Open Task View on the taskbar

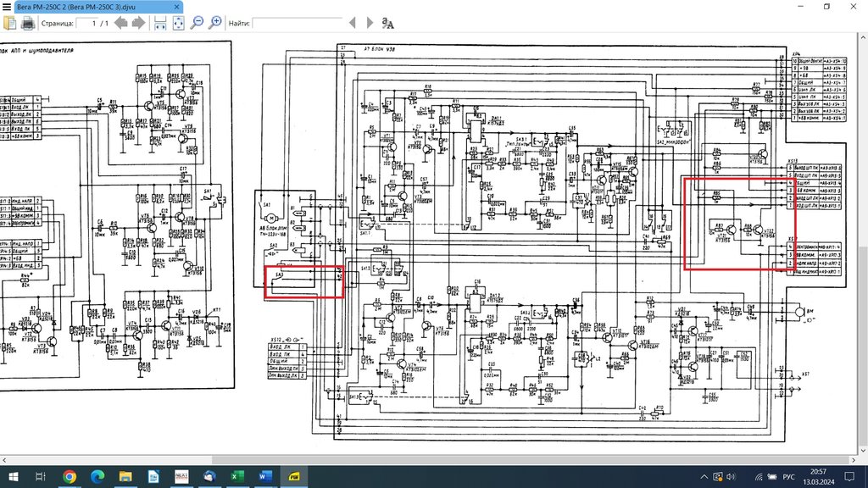coord(41,476)
